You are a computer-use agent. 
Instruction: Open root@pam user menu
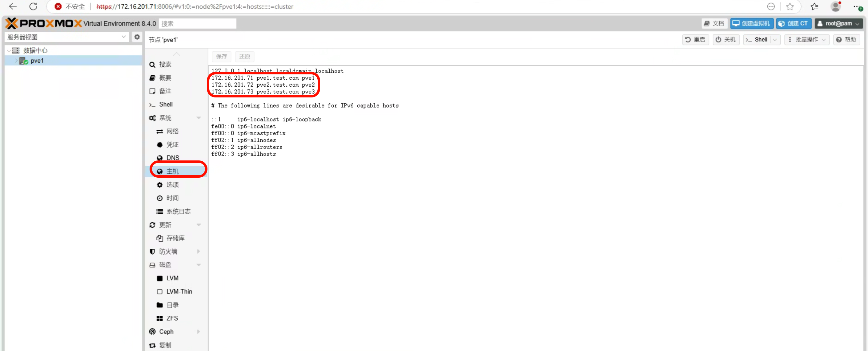point(838,24)
